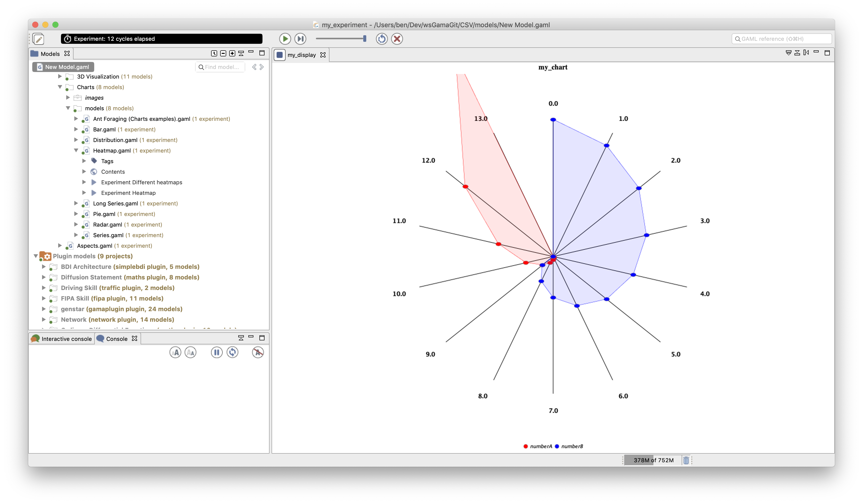Select FIPA Skill plugin folder
The width and height of the screenshot is (863, 504).
pos(112,299)
